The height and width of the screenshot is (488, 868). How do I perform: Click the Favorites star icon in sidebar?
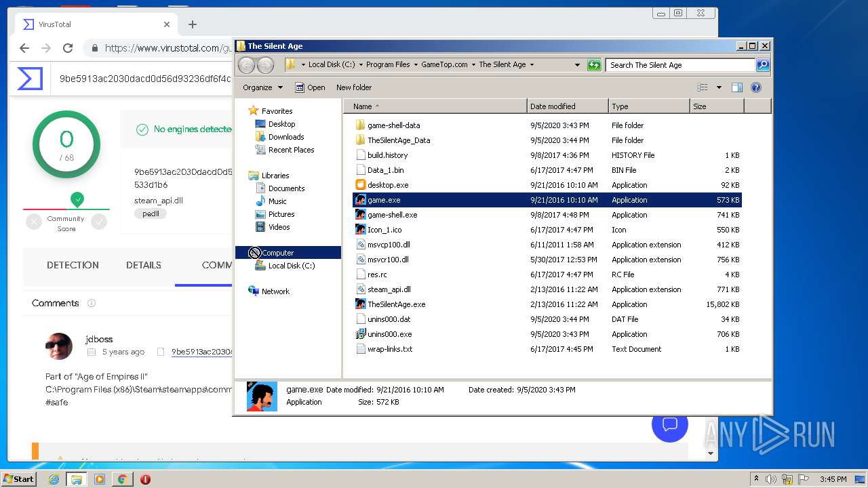(x=254, y=110)
